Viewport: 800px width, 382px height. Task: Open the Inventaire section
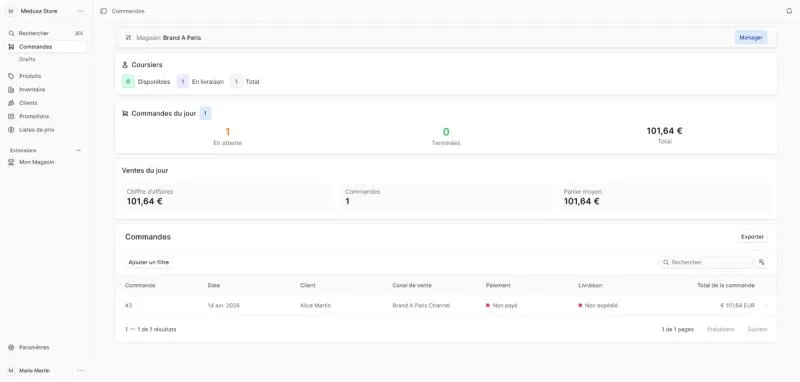pyautogui.click(x=46, y=89)
